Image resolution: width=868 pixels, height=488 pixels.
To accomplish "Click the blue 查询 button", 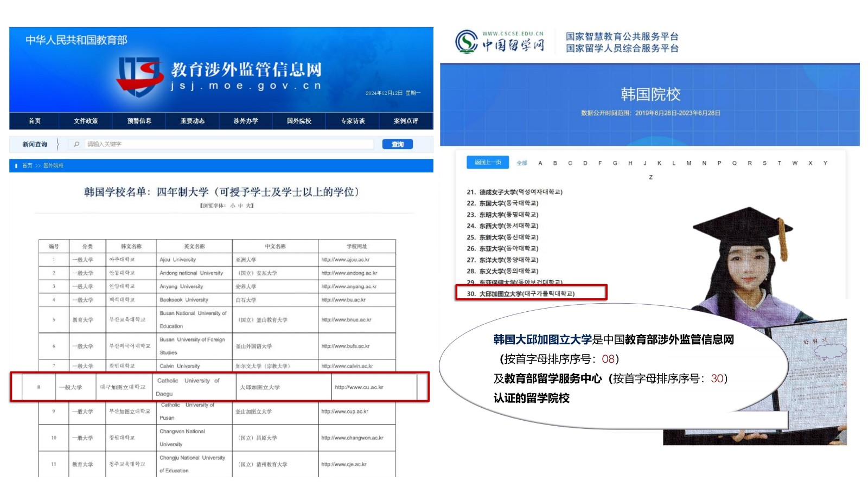I will [x=398, y=144].
